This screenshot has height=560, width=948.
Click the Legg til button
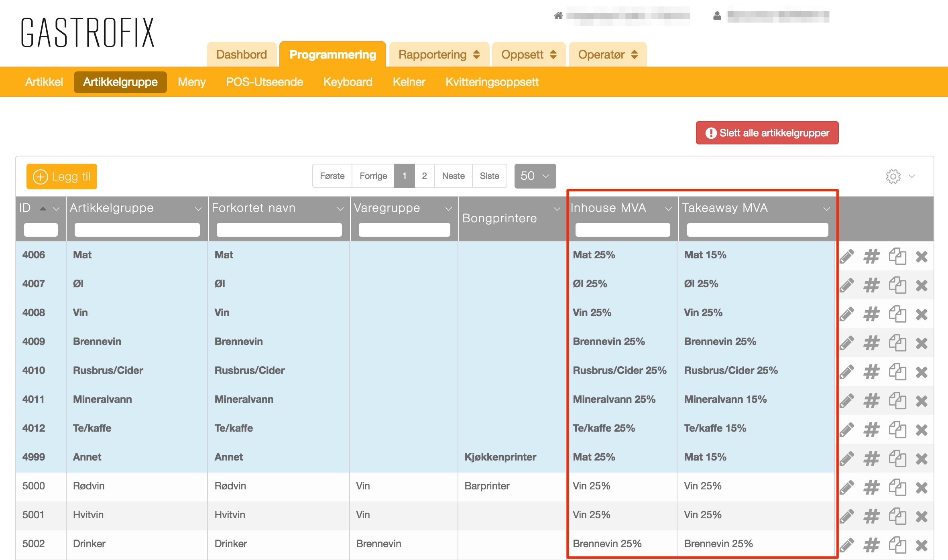click(x=62, y=176)
